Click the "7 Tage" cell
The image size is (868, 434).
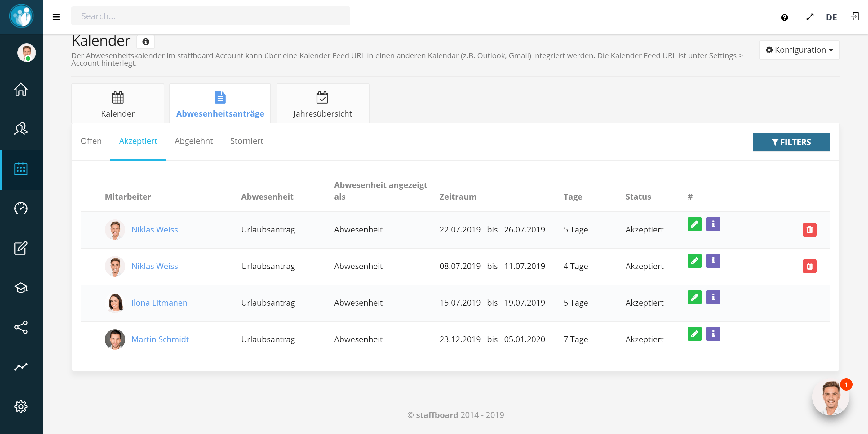pos(576,339)
